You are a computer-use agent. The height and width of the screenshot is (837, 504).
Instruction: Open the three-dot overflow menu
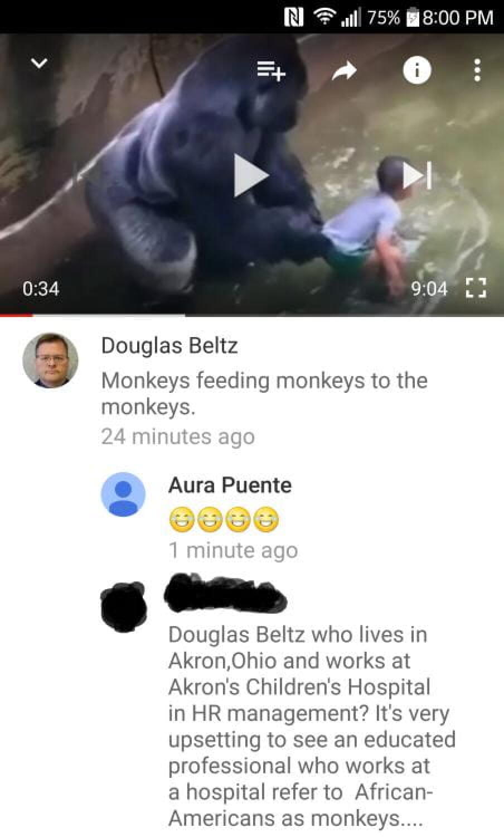point(477,70)
